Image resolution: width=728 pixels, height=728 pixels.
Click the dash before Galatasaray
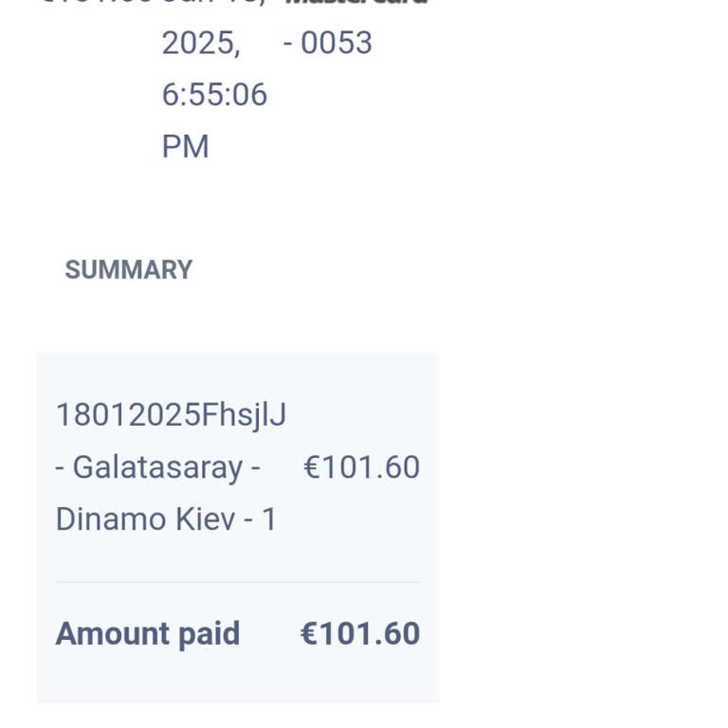coord(60,468)
